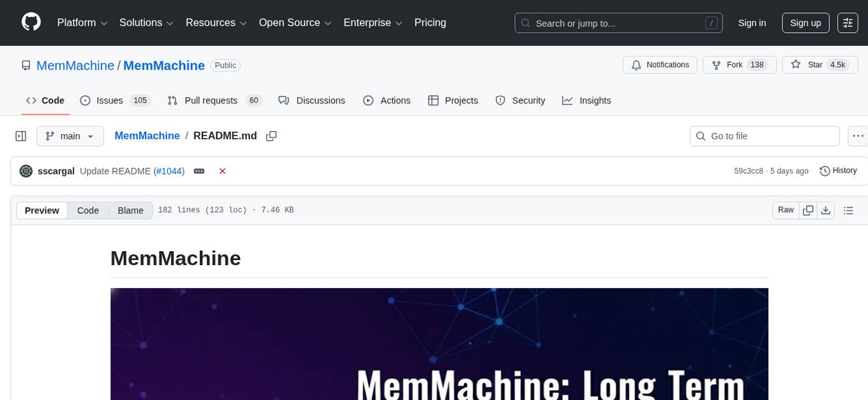Viewport: 868px width, 400px height.
Task: Open the symbols side panel
Action: pyautogui.click(x=21, y=135)
